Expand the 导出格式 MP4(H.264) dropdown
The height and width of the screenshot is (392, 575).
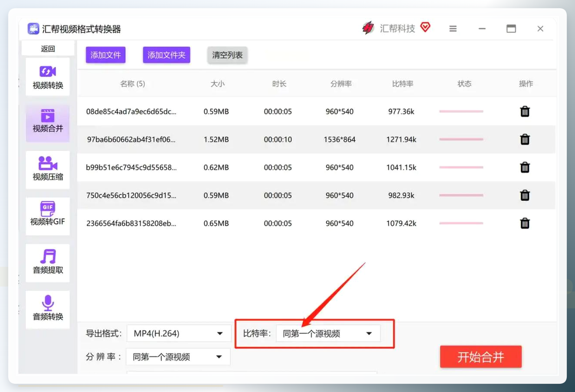click(178, 333)
